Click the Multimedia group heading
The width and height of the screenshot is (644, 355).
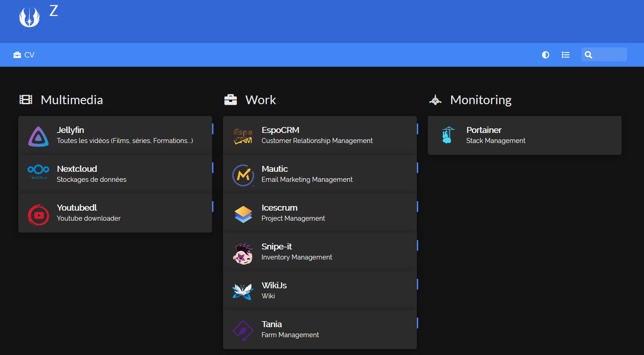point(72,100)
